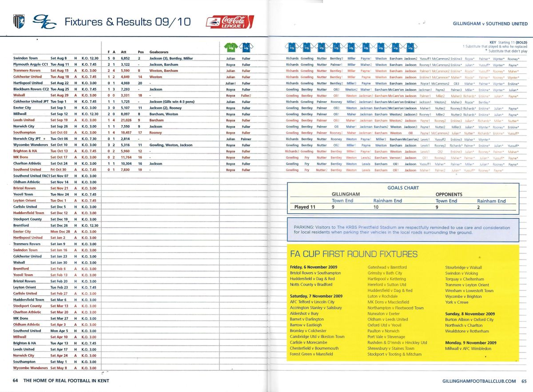This screenshot has width=533, height=392.
Task: Click the 'Att' column header
Action: [123, 52]
